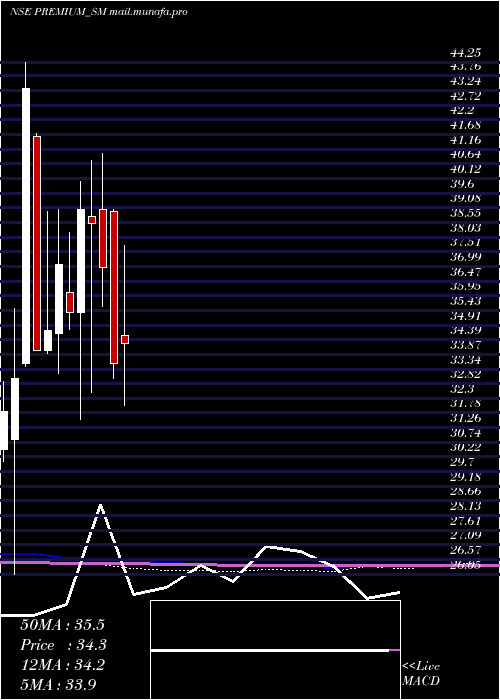
Task: Click the tall red candlestick beside the tallest white one
Action: click(37, 243)
